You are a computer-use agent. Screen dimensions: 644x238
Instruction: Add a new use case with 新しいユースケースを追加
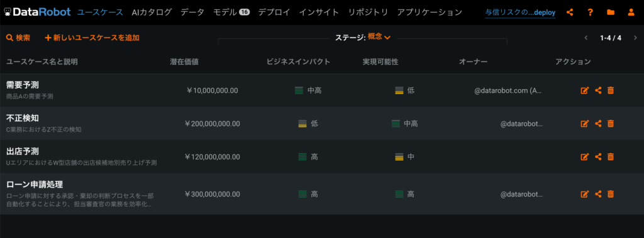(92, 38)
